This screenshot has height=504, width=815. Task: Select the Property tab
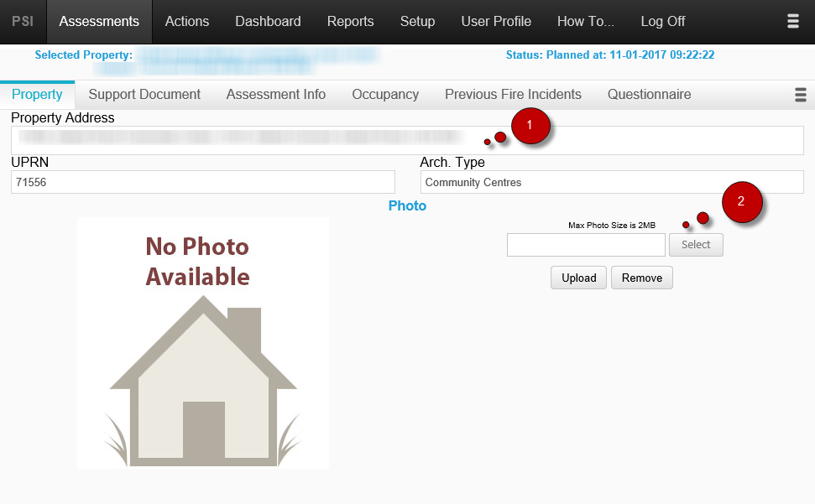[x=37, y=94]
